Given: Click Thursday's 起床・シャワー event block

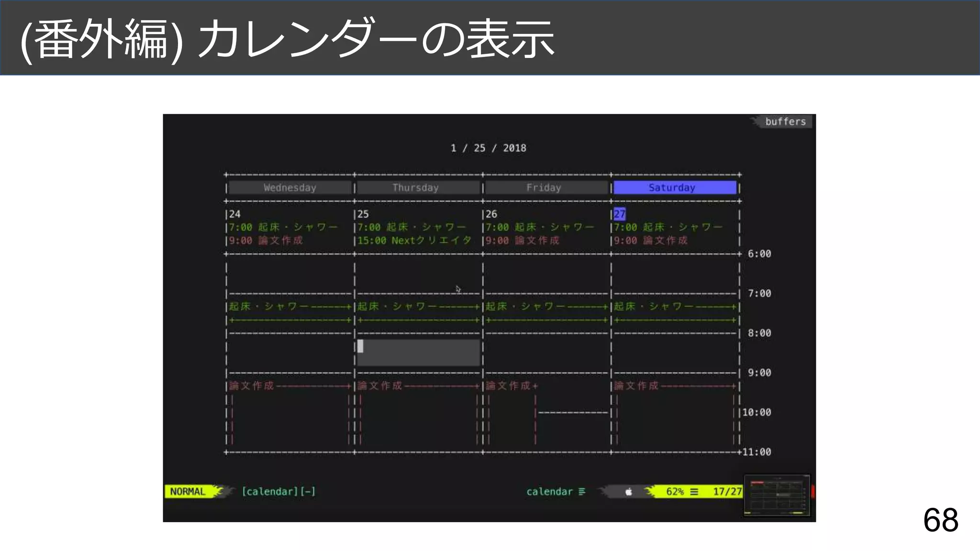Looking at the screenshot, I should tap(418, 313).
